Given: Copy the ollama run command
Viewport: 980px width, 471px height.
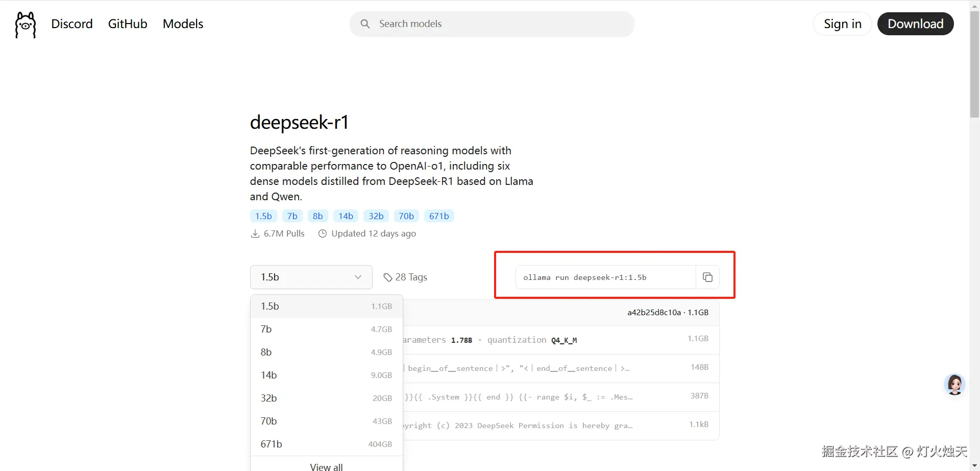Looking at the screenshot, I should pos(707,277).
